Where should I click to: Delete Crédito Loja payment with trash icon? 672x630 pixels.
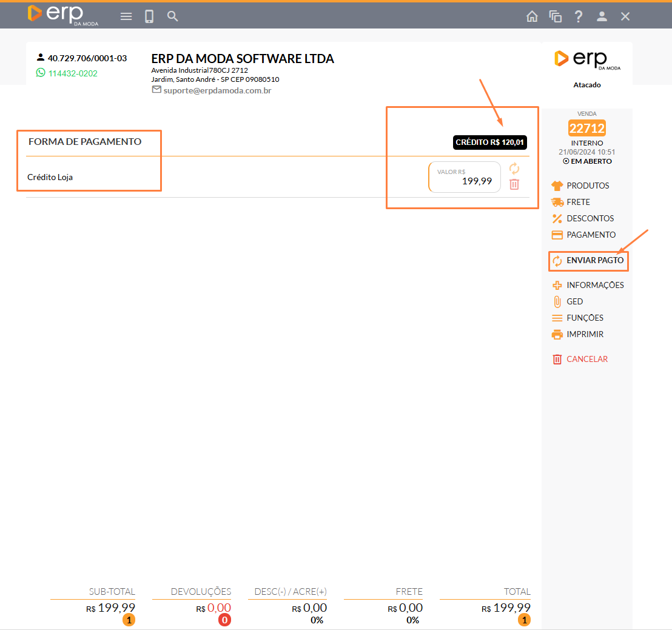514,184
